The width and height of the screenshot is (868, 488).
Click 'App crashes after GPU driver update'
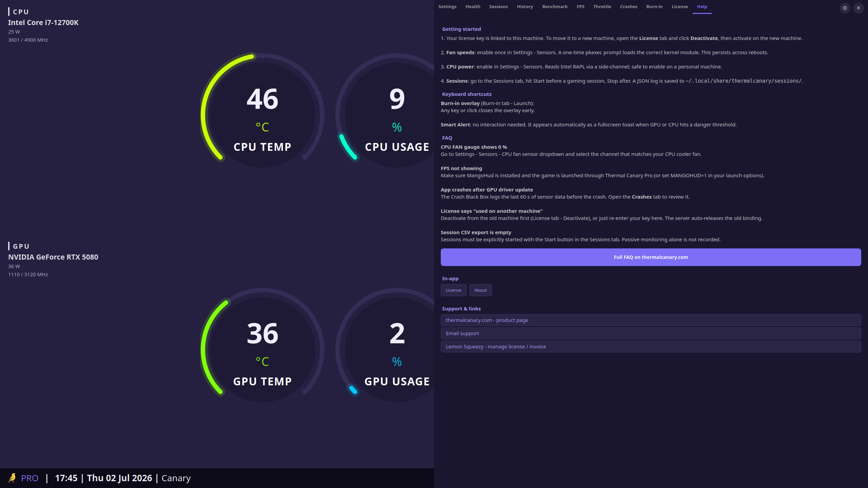click(487, 190)
